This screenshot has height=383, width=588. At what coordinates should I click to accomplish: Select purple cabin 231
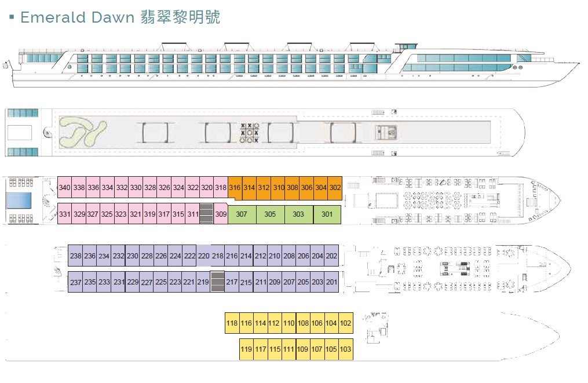(x=119, y=282)
